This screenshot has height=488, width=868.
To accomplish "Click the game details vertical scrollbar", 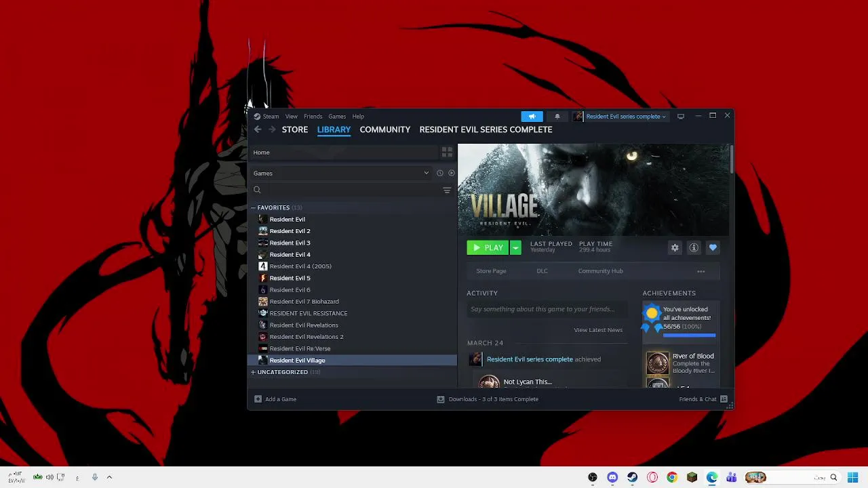I will [732, 159].
